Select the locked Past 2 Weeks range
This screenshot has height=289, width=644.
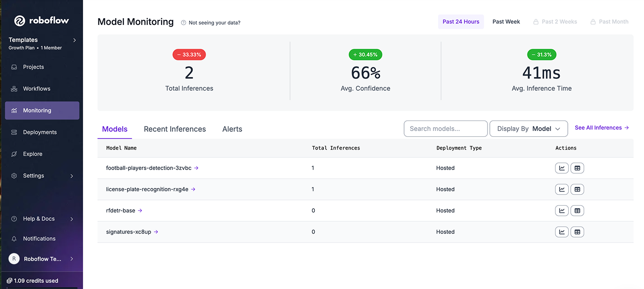click(x=555, y=22)
